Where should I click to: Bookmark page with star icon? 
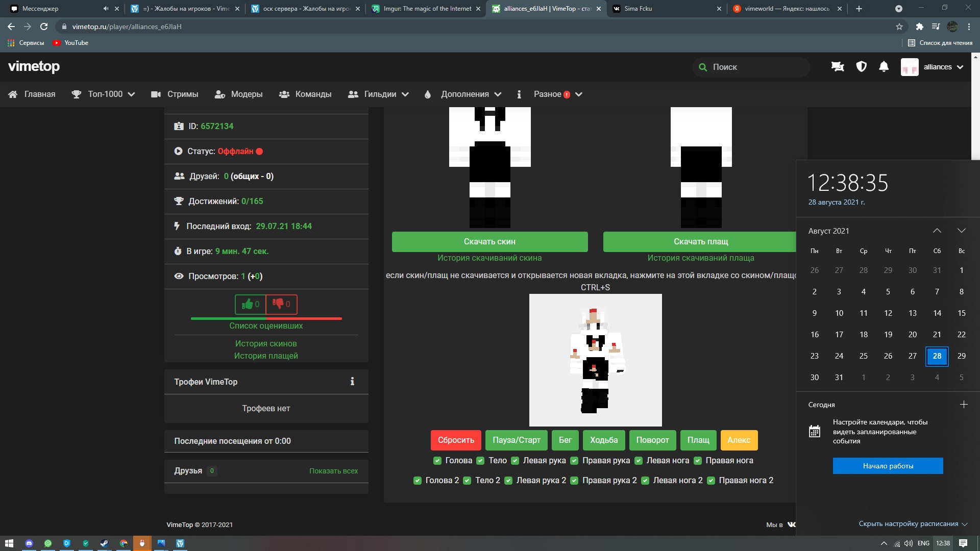(899, 27)
